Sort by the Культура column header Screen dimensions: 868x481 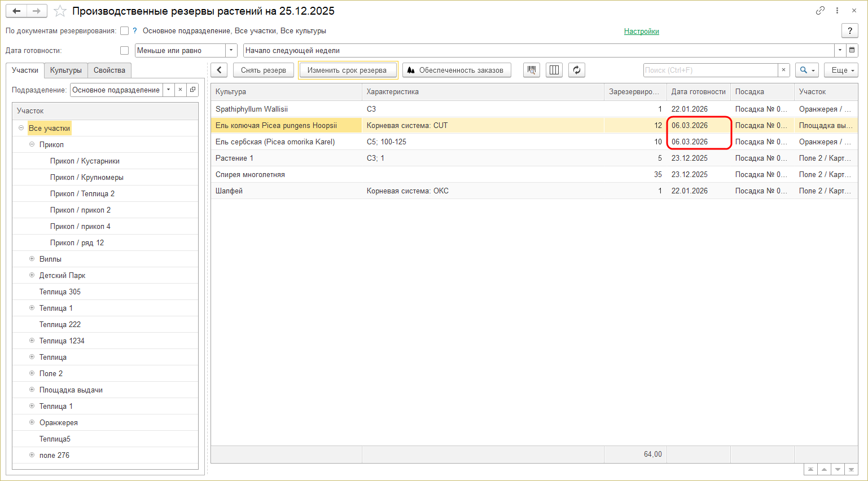click(x=286, y=91)
